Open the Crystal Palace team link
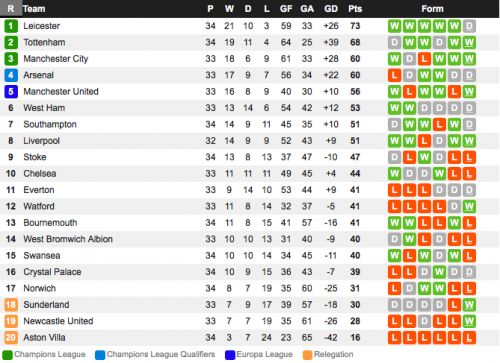The height and width of the screenshot is (363, 500). pos(52,272)
